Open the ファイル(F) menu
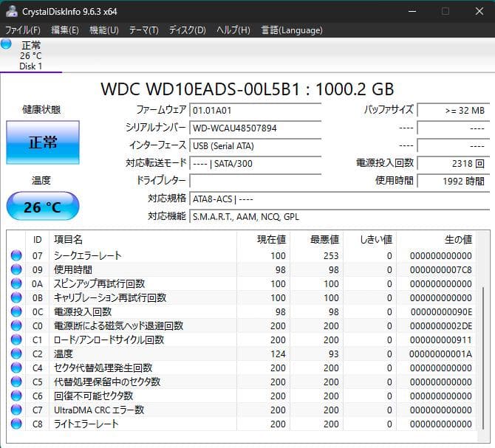The width and height of the screenshot is (495, 448). click(x=23, y=30)
